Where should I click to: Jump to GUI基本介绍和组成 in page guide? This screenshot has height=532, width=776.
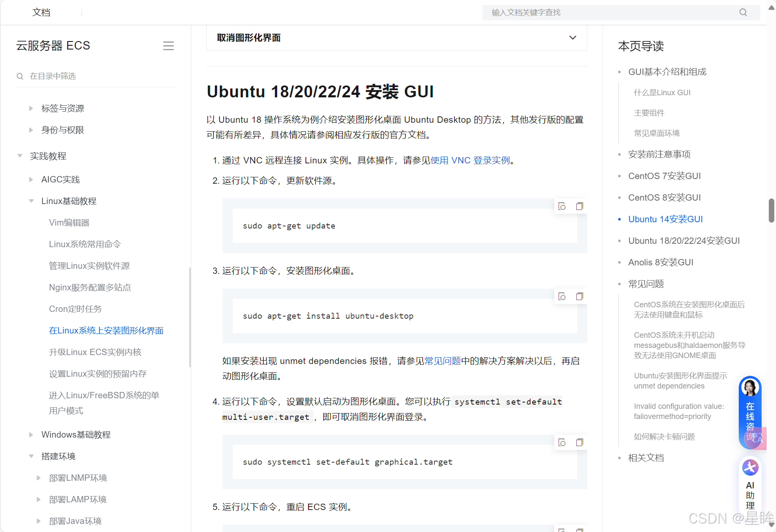point(667,72)
